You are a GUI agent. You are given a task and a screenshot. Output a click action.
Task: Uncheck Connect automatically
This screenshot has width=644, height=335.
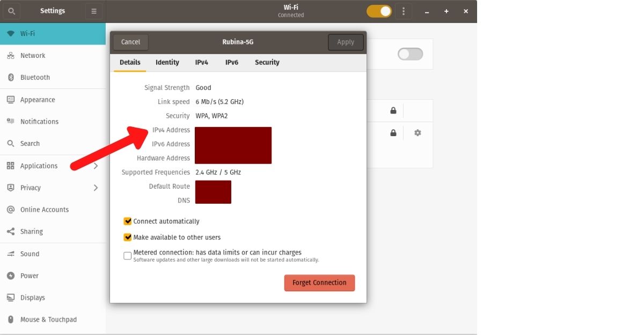pyautogui.click(x=128, y=221)
